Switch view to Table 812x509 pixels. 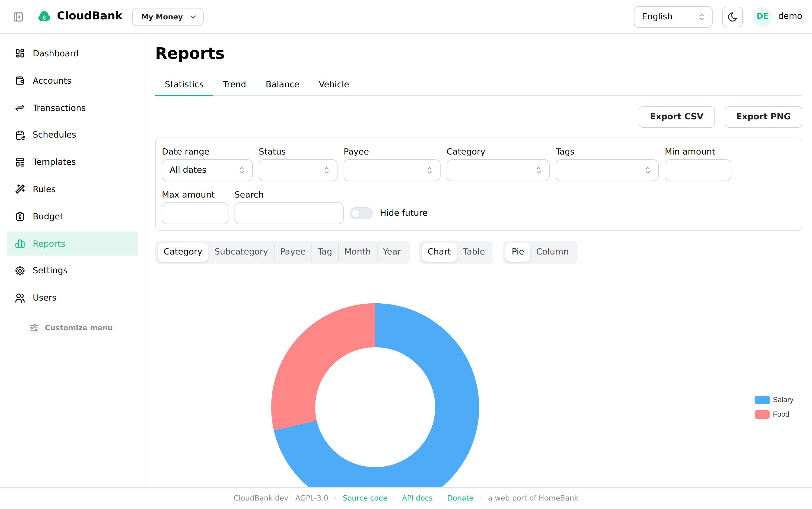pos(474,252)
